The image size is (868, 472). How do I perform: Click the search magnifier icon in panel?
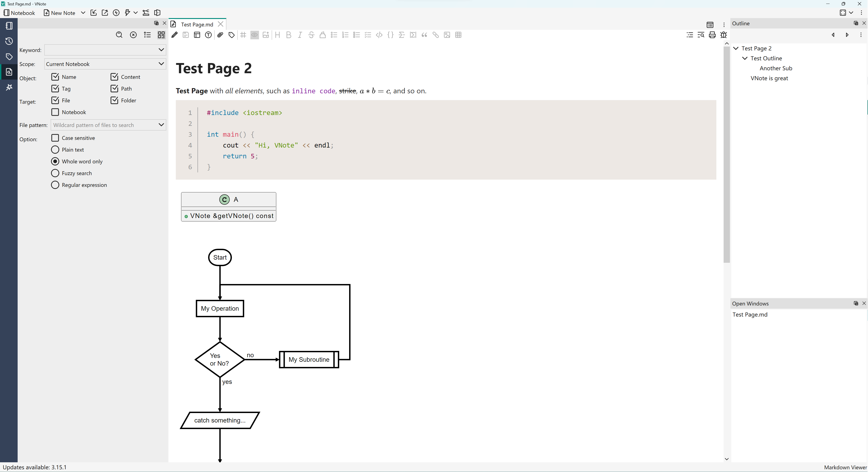119,35
